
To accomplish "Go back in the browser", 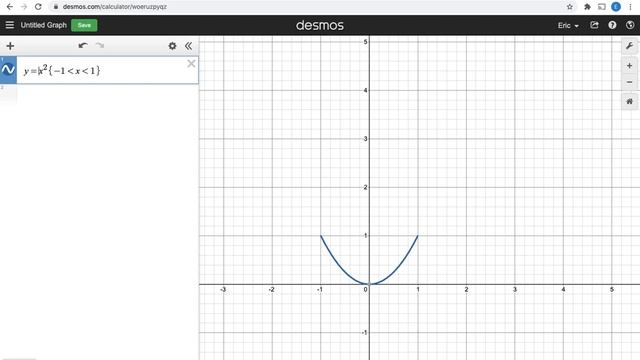I will click(9, 7).
